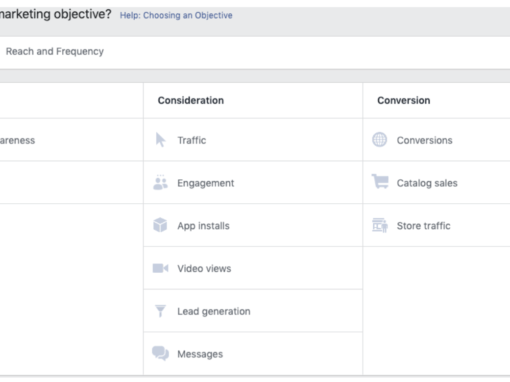Open Help: Choosing an Objective link
The width and height of the screenshot is (510, 382).
click(x=176, y=15)
